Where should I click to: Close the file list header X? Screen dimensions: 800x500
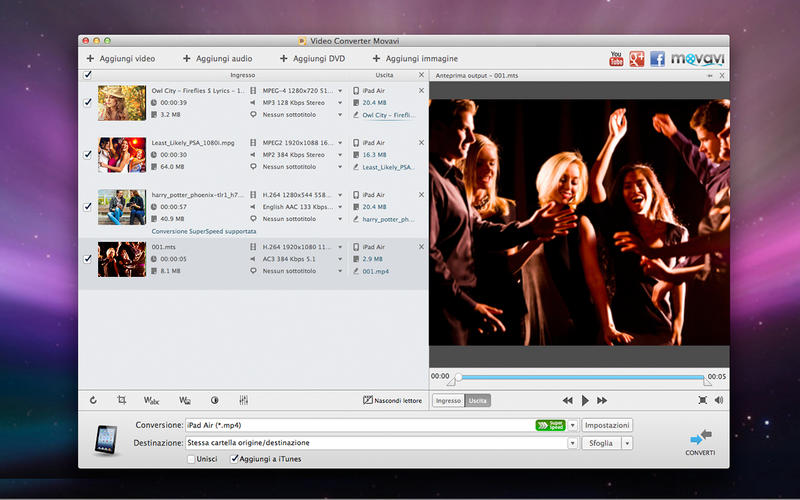point(421,75)
